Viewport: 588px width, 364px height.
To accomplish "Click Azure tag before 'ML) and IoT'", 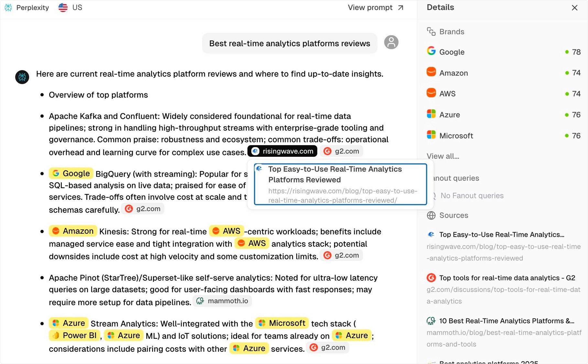I will tap(124, 335).
